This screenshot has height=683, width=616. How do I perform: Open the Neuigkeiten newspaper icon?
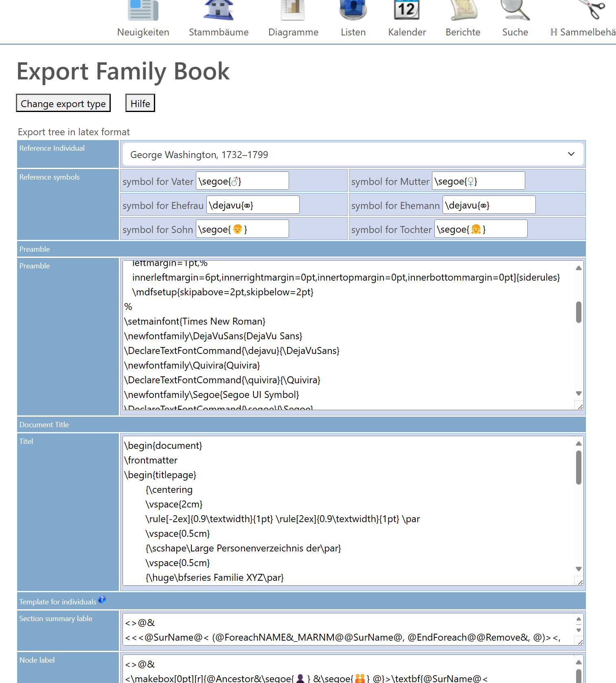tap(143, 10)
